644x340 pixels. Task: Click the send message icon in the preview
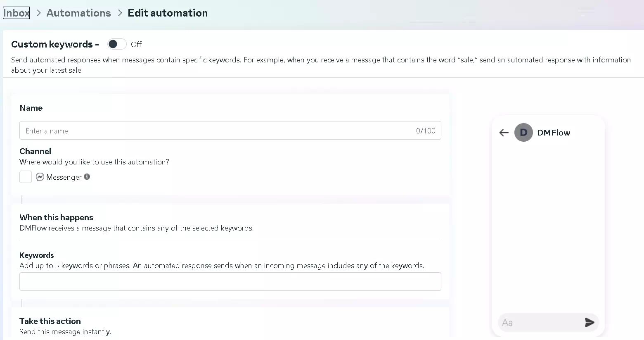(589, 323)
